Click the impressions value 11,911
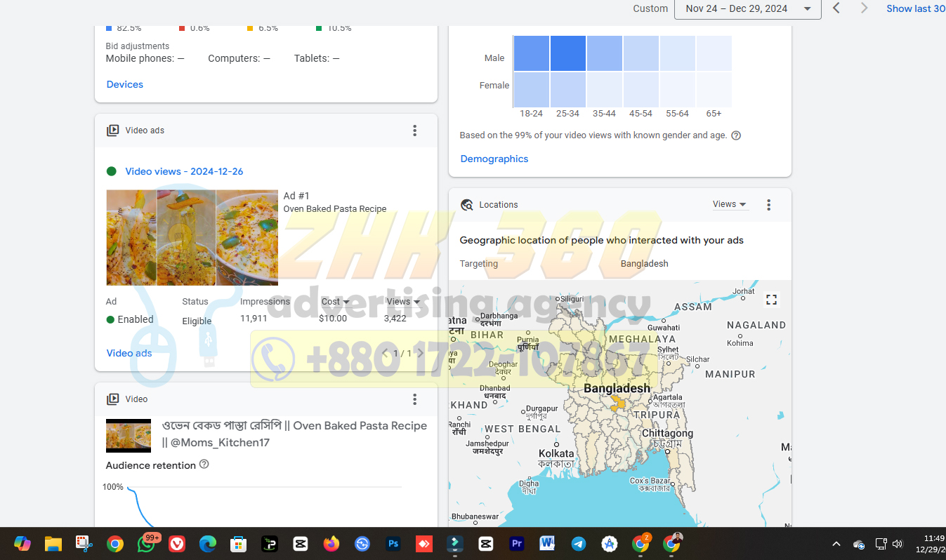 [254, 319]
